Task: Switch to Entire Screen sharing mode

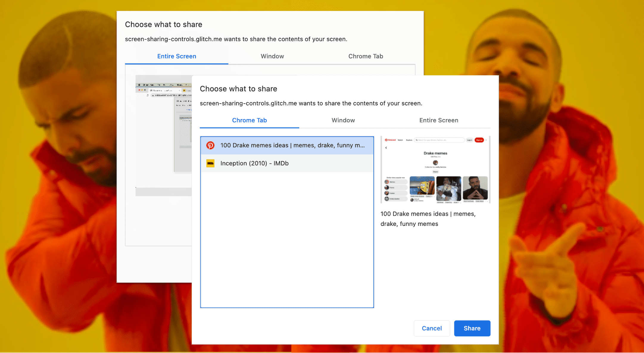Action: [x=439, y=121]
